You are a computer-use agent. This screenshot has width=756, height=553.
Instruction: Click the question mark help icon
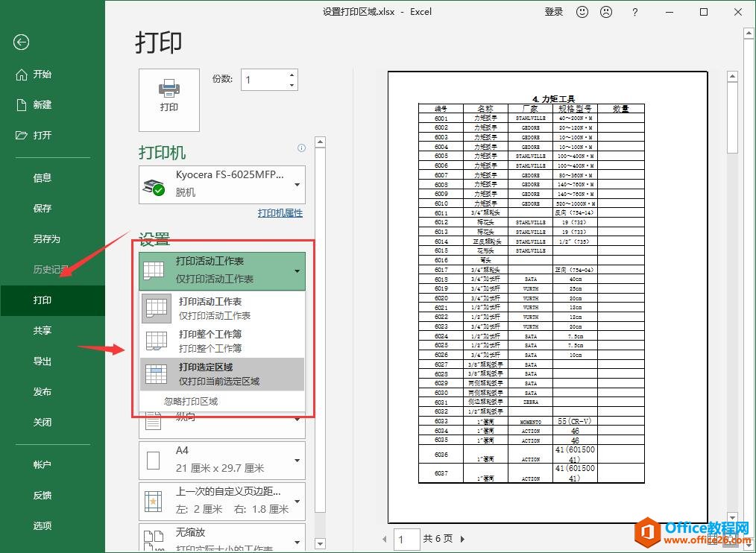point(635,12)
